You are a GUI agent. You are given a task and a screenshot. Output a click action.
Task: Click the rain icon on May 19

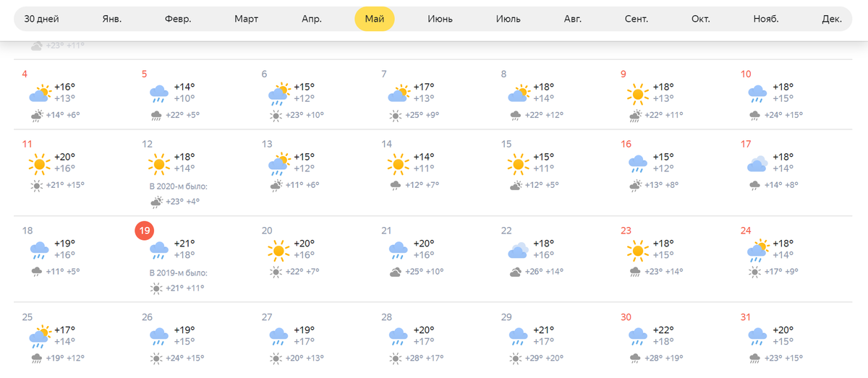coord(159,251)
